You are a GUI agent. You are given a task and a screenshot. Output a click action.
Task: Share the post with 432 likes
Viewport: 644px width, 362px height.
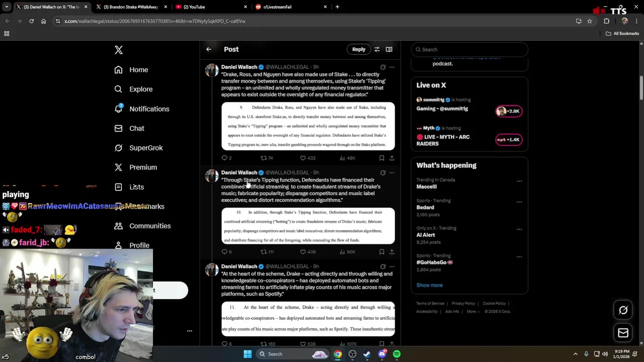click(392, 158)
